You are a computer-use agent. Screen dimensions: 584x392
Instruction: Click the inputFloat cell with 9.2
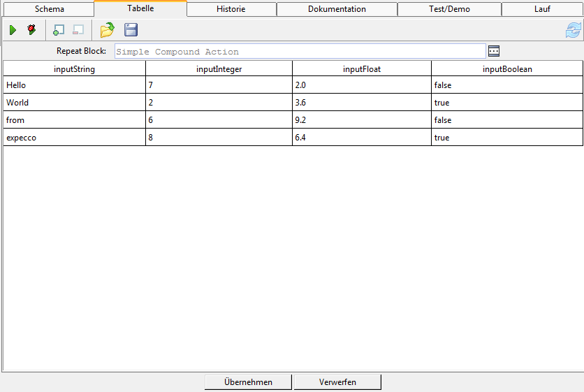361,120
